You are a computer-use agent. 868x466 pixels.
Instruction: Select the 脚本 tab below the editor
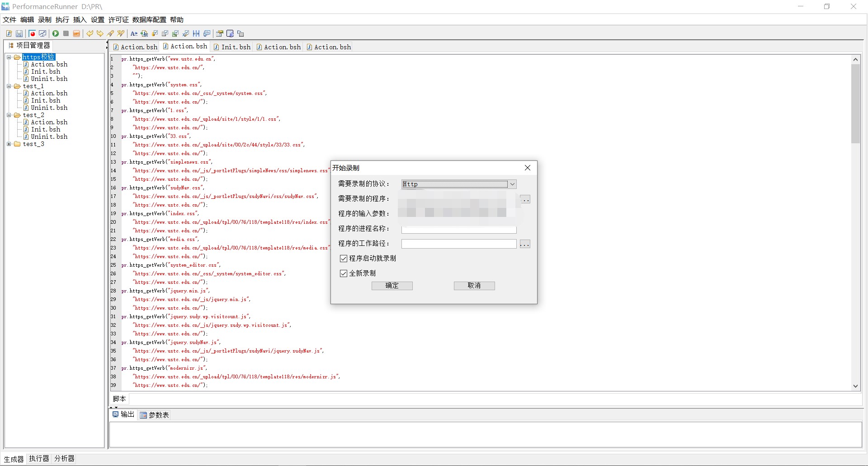pos(119,399)
